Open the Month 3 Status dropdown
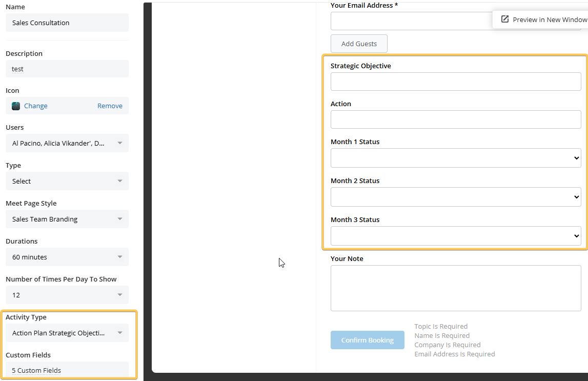 pyautogui.click(x=455, y=236)
